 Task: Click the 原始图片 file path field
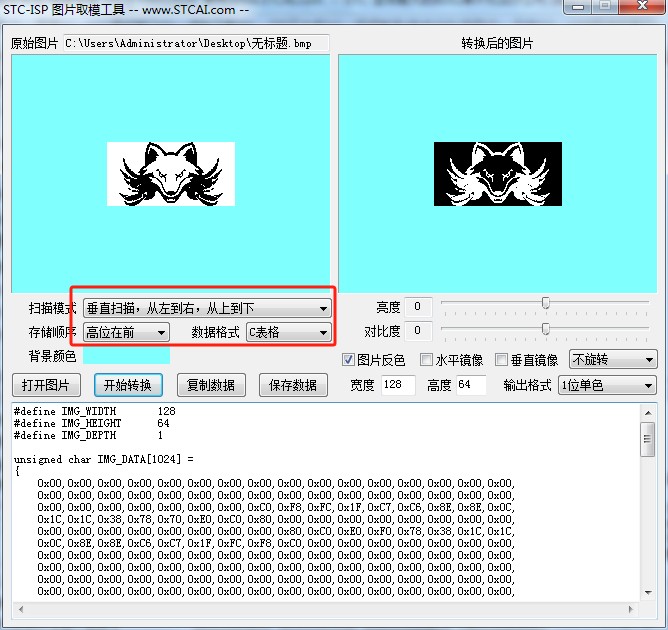(196, 43)
